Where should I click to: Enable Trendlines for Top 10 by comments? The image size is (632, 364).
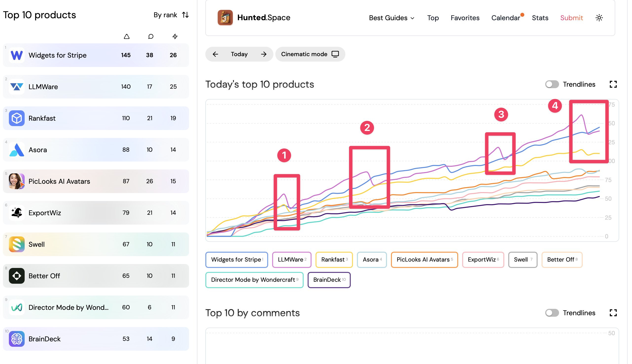552,313
